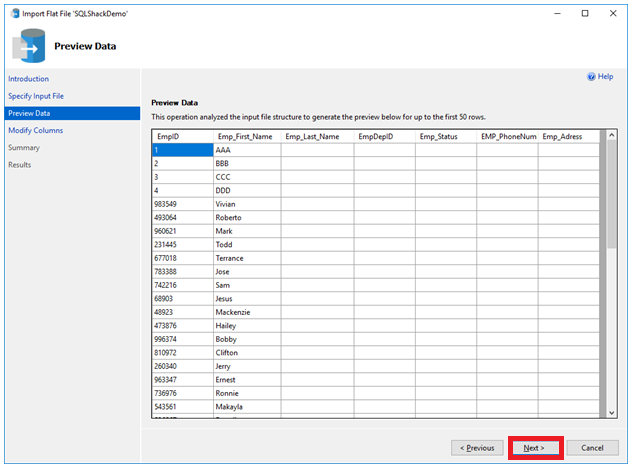
Task: Maximize the import wizard window
Action: click(x=584, y=13)
